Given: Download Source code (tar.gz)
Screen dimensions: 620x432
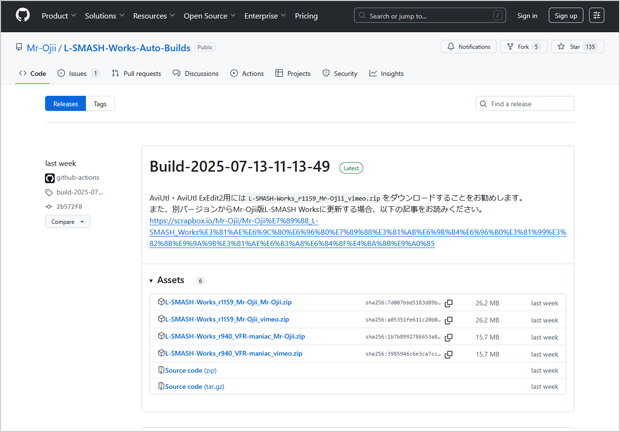Looking at the screenshot, I should (x=195, y=387).
